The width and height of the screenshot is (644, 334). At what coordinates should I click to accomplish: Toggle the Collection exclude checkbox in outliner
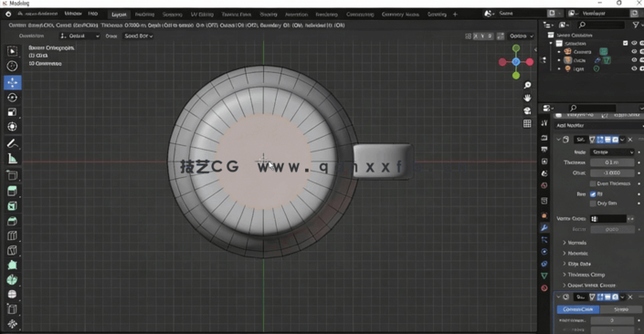pos(626,43)
